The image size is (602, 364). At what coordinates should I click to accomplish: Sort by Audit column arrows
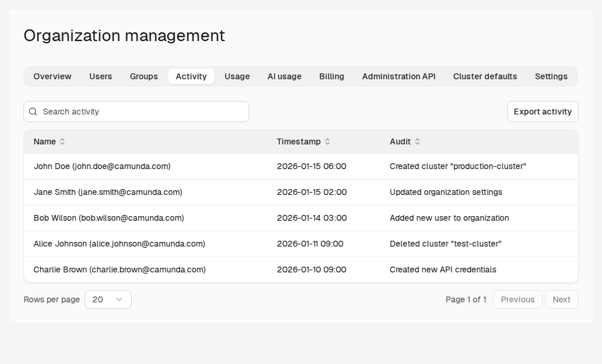pyautogui.click(x=417, y=141)
